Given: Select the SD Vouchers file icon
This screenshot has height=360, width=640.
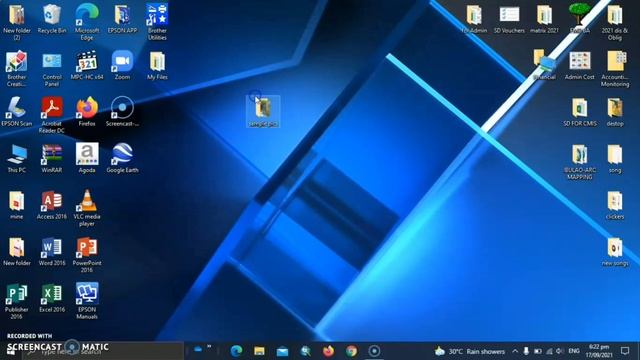Looking at the screenshot, I should 509,18.
